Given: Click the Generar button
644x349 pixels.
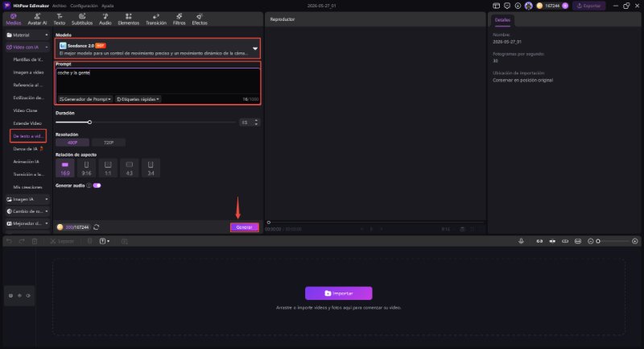Looking at the screenshot, I should click(245, 227).
